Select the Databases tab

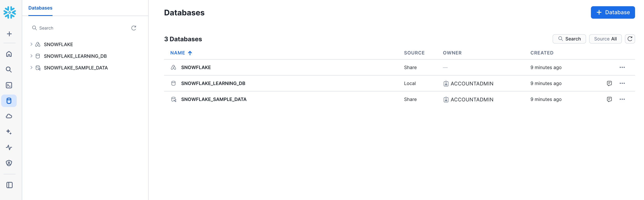click(40, 8)
